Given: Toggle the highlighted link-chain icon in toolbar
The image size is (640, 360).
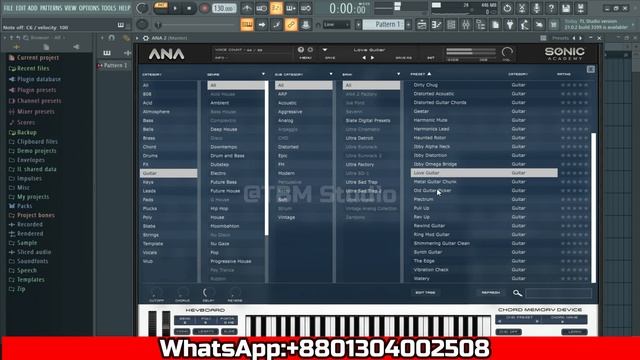Looking at the screenshot, I should (x=291, y=24).
